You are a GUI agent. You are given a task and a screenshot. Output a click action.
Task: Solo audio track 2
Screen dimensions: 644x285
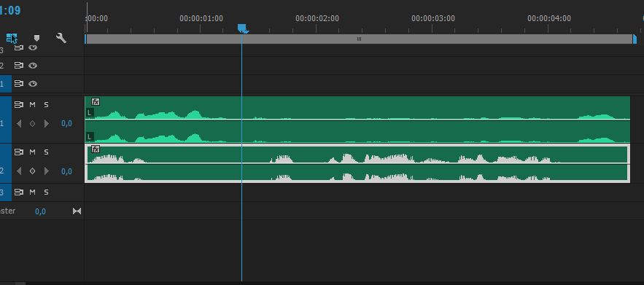click(46, 152)
